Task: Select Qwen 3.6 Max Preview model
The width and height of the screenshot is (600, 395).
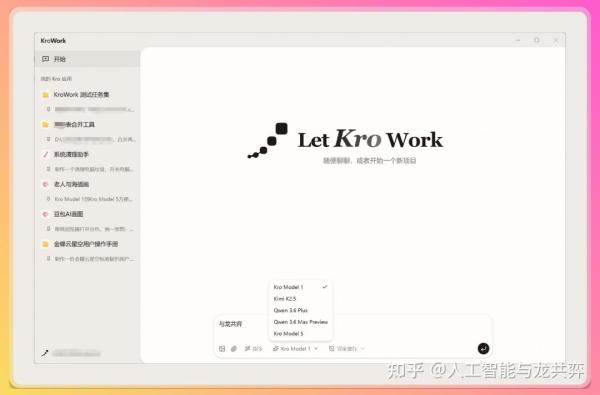Action: click(x=300, y=322)
